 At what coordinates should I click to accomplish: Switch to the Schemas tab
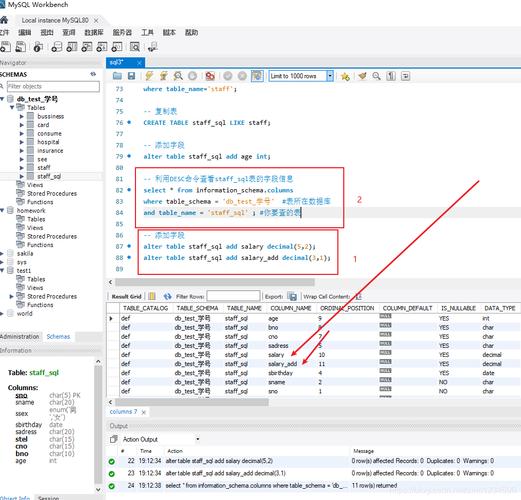point(58,337)
